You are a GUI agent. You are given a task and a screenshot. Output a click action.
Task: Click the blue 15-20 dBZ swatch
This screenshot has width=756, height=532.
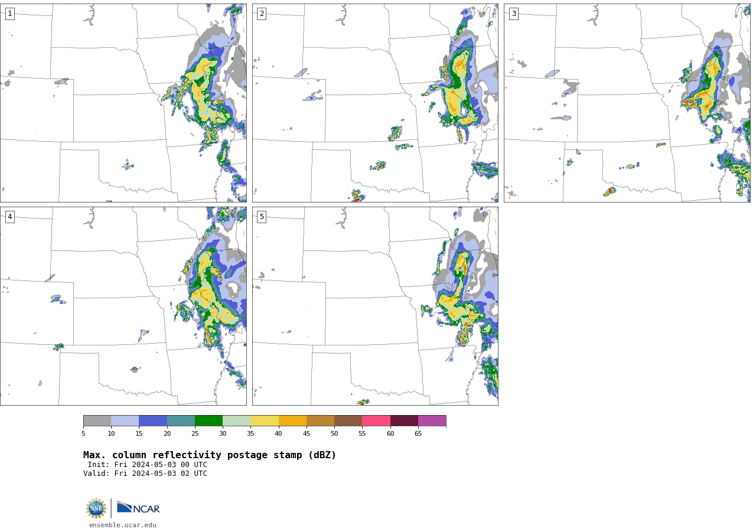[x=153, y=420]
